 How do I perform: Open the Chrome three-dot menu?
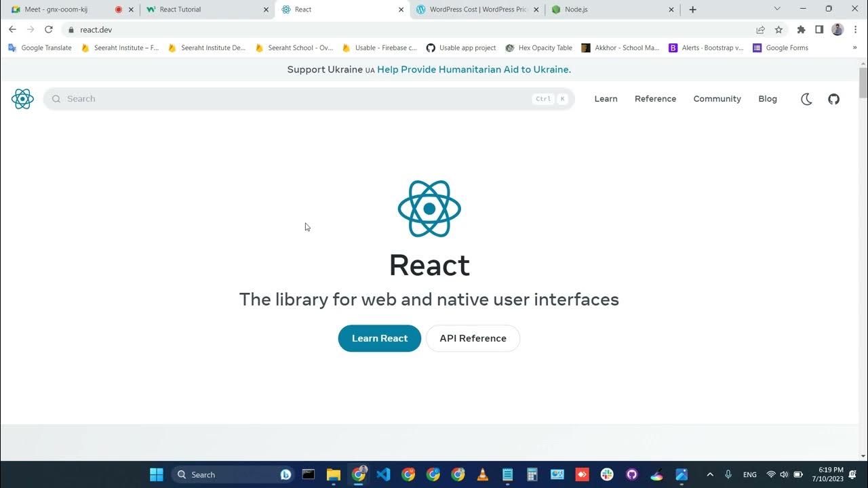click(x=856, y=30)
